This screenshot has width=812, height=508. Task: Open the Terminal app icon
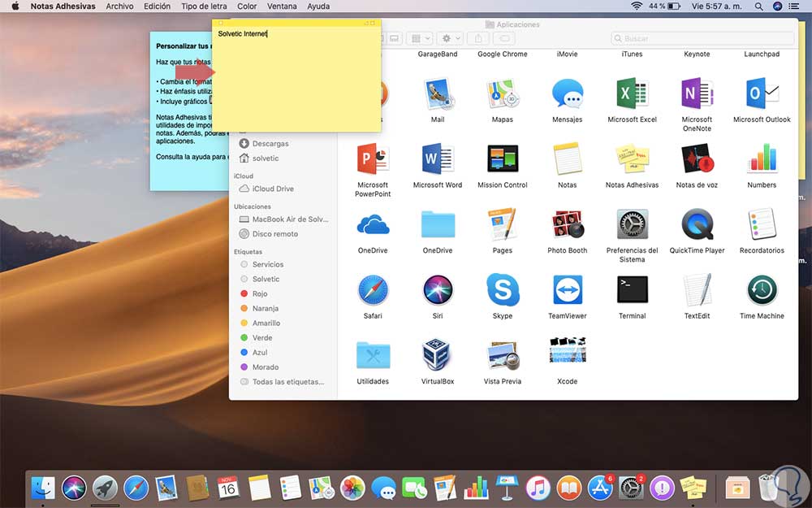632,289
